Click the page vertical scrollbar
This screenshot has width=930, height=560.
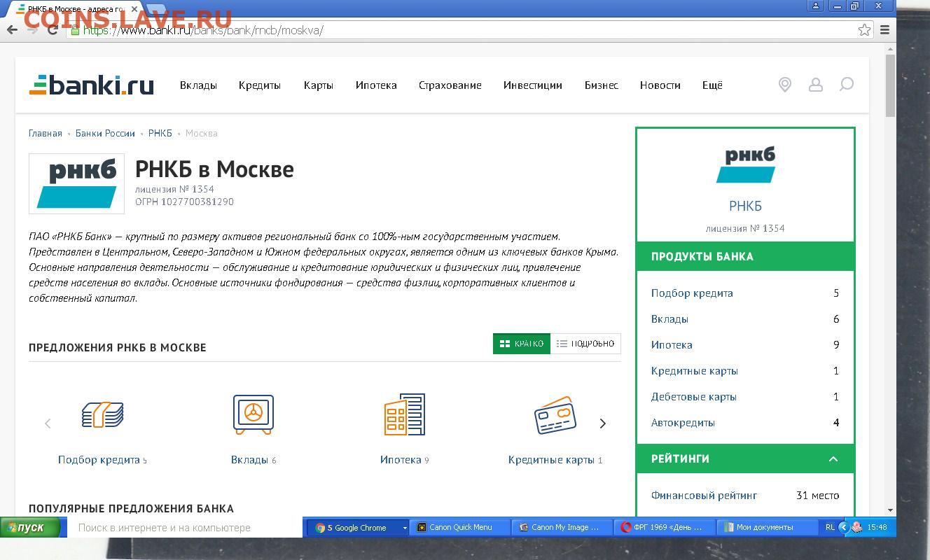891,280
